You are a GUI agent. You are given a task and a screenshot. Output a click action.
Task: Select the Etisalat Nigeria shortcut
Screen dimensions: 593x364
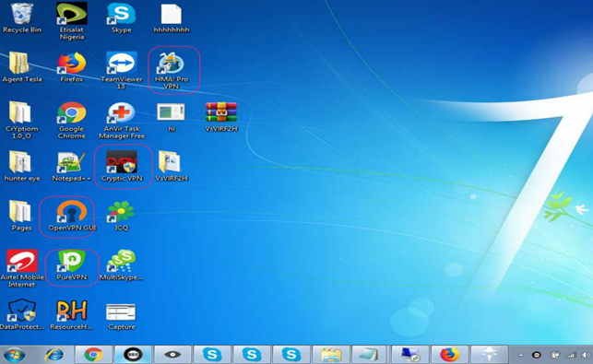pyautogui.click(x=72, y=21)
